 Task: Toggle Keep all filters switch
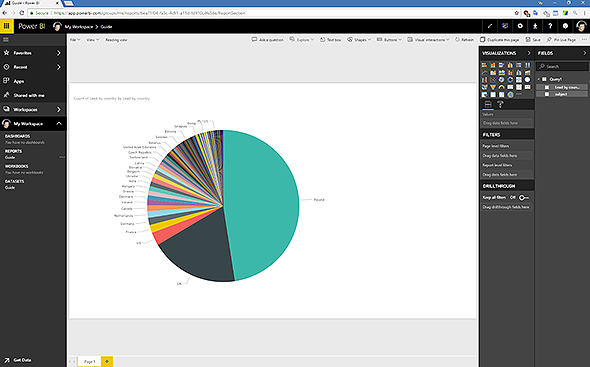click(523, 198)
